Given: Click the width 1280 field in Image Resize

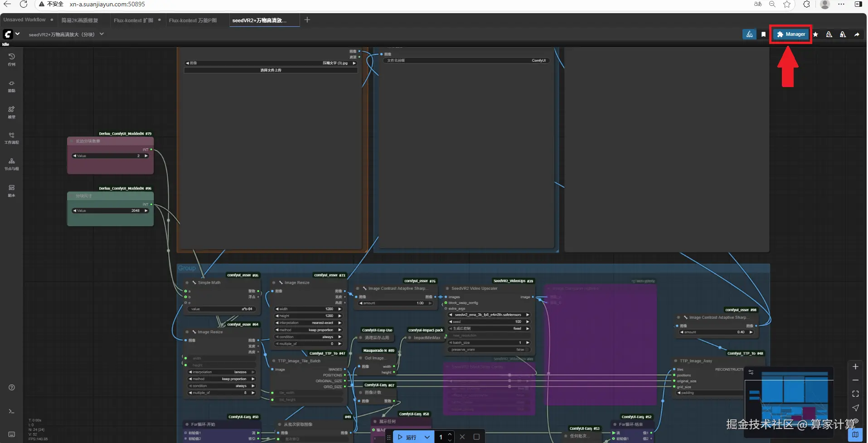Looking at the screenshot, I should tap(308, 309).
